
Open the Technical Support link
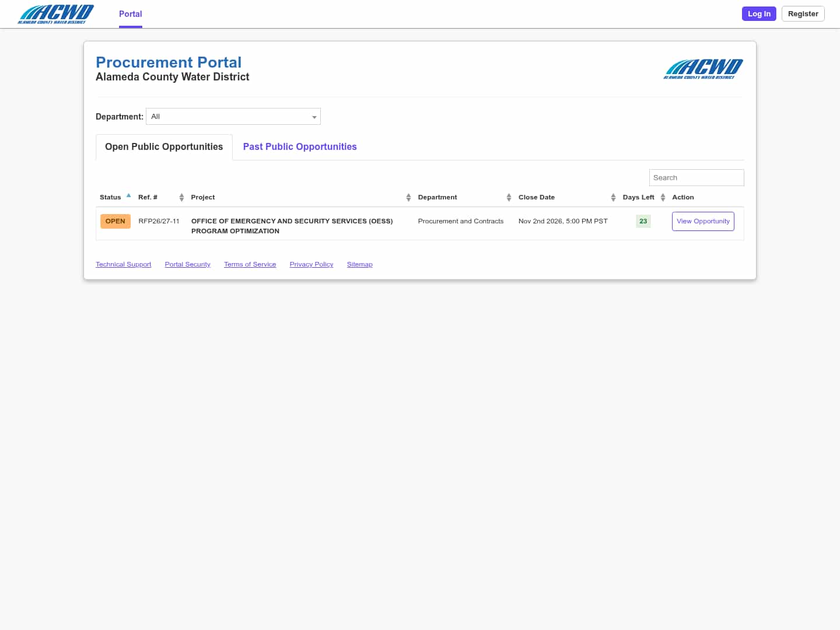(124, 264)
